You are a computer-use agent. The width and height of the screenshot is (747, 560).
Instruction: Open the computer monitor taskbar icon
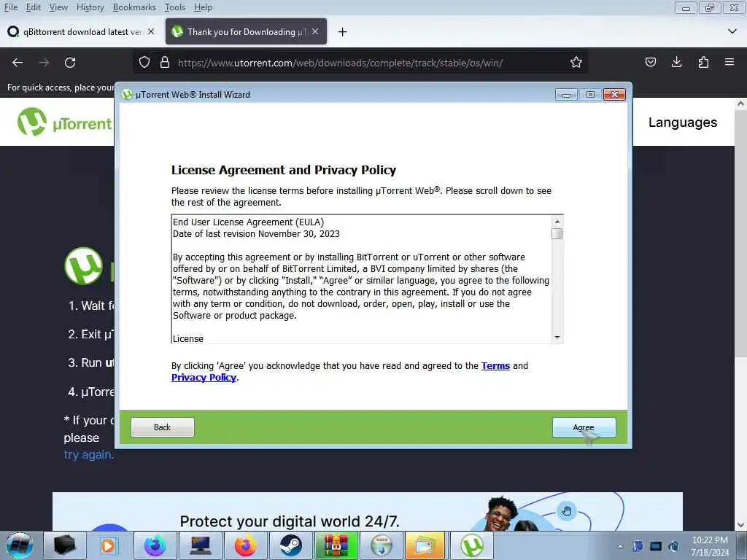click(x=200, y=545)
